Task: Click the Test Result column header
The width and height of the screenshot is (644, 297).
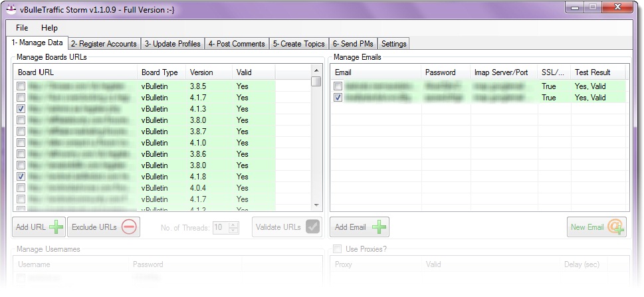Action: click(x=592, y=72)
